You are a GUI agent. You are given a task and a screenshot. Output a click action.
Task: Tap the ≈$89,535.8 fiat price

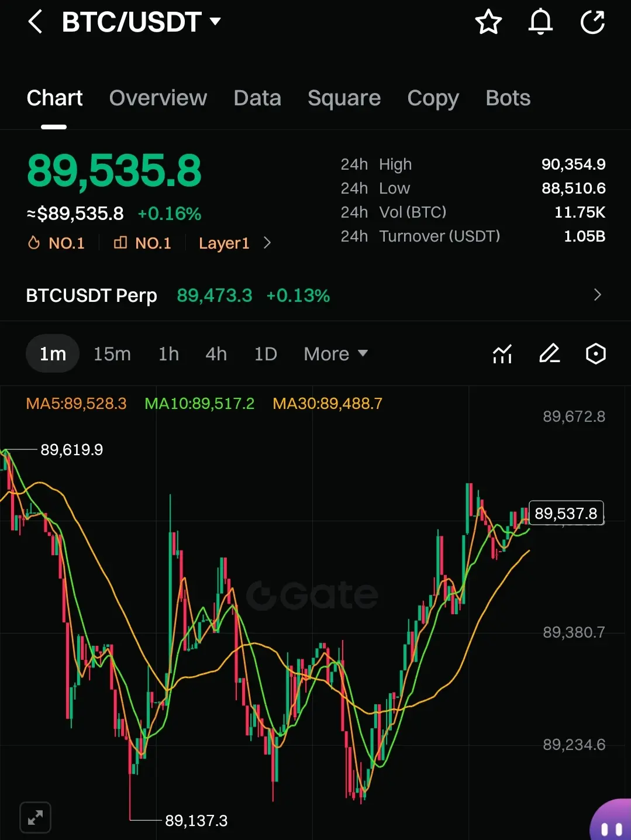75,214
